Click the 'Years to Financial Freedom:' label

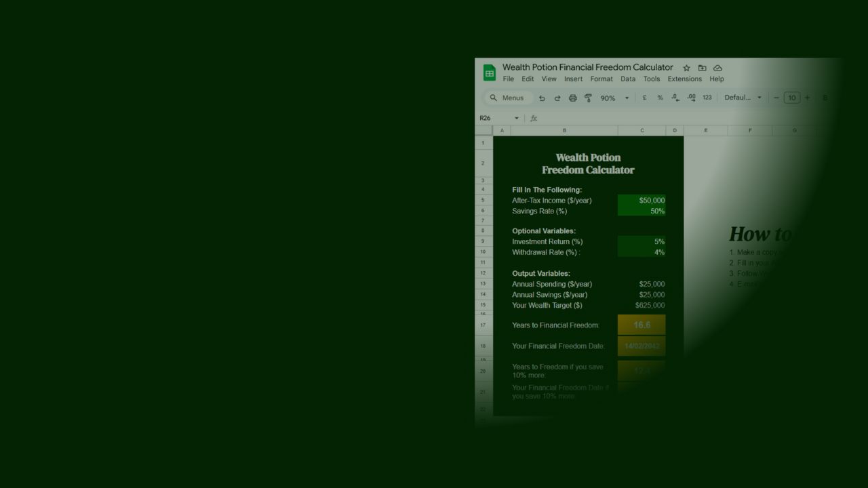556,325
